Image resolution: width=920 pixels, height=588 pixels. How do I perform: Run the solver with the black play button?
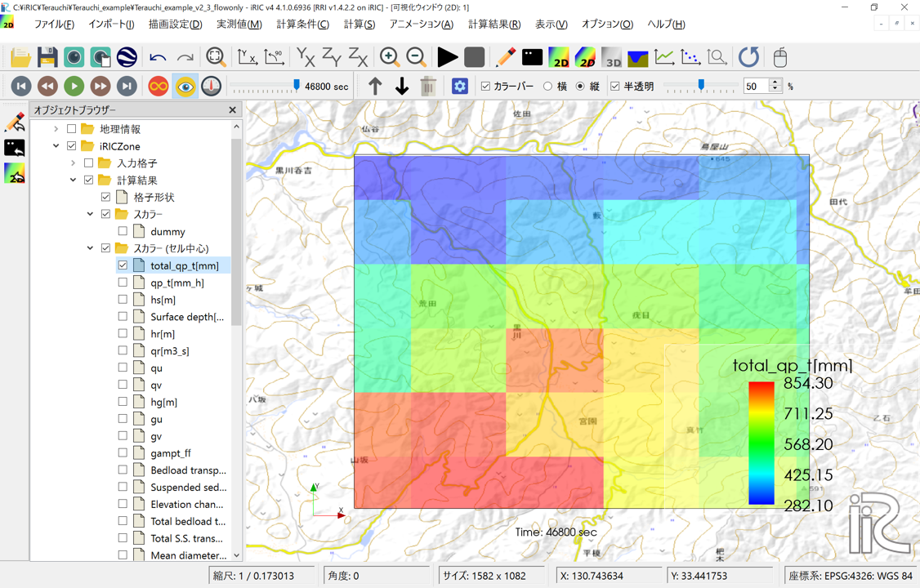click(x=448, y=57)
